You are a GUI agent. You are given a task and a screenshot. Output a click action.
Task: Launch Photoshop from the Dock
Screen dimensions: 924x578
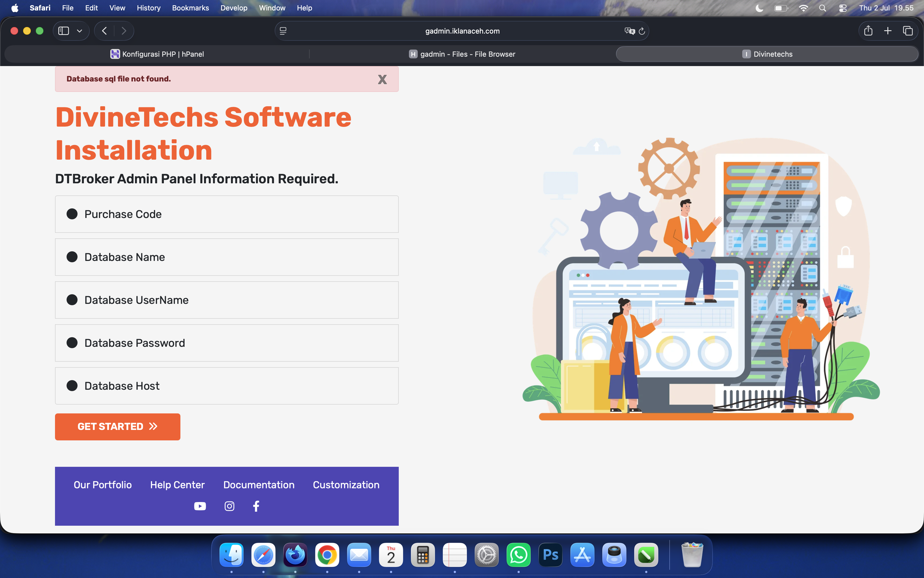coord(551,555)
